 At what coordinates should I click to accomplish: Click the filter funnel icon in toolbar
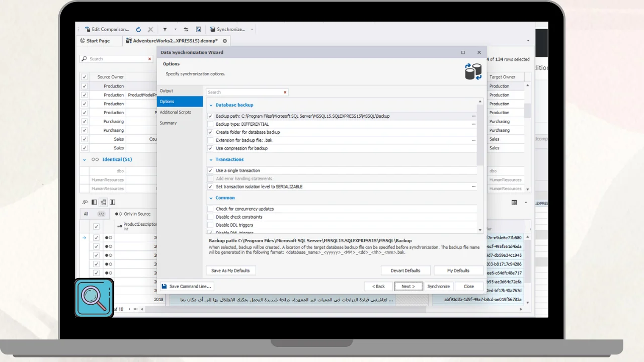tap(165, 30)
